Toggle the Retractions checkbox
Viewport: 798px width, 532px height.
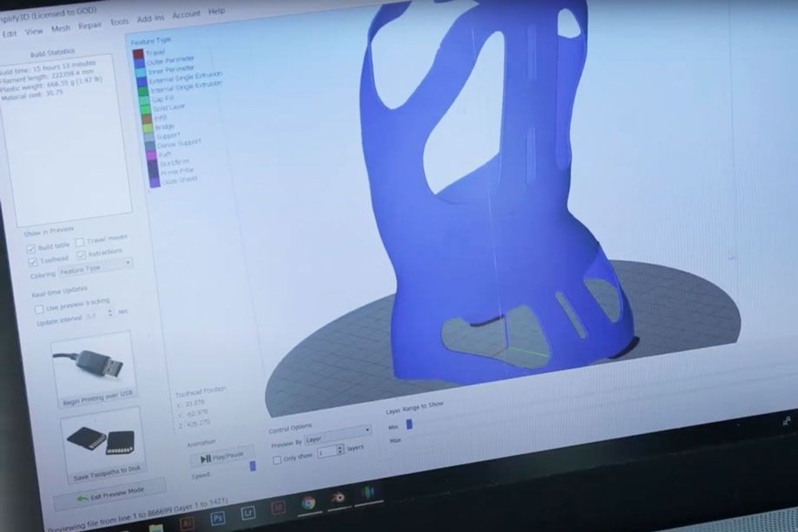[x=81, y=254]
